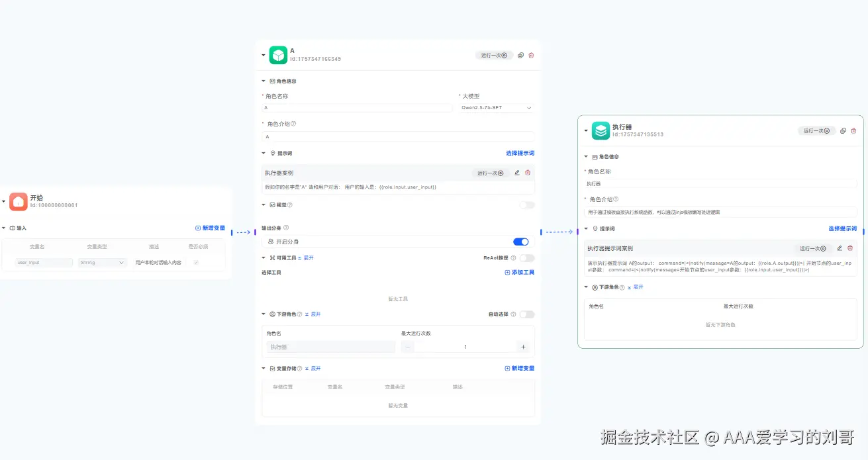Click the 用户本轮对话输入内容 description cell

click(x=158, y=263)
